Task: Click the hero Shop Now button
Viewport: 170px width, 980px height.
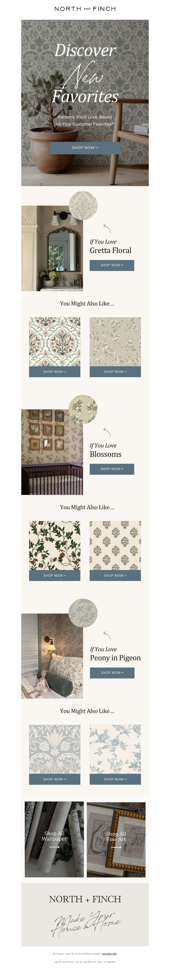Action: (85, 148)
